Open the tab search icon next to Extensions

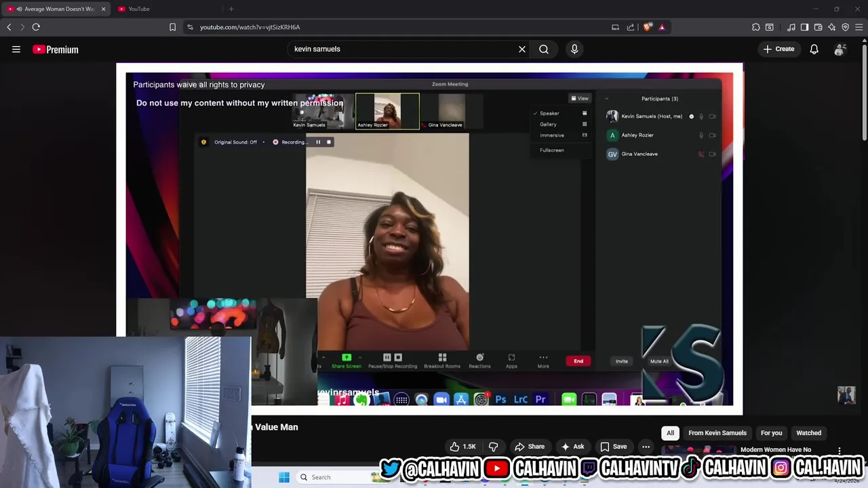click(770, 27)
